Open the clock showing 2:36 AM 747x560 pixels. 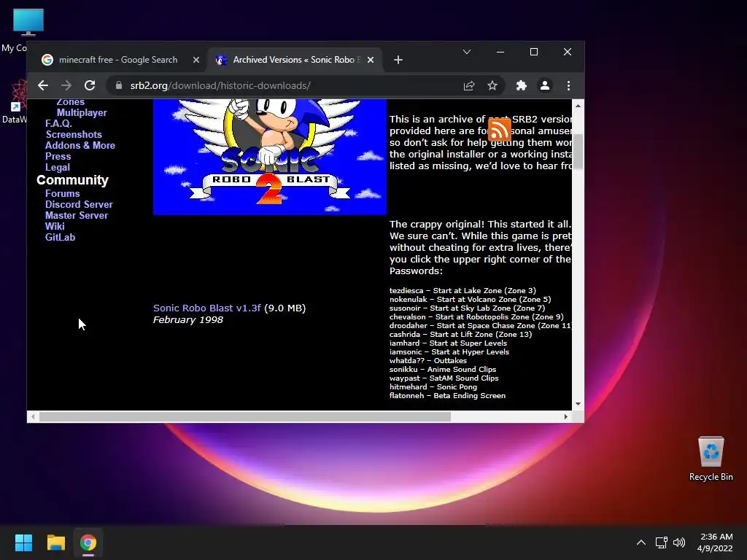click(x=715, y=542)
